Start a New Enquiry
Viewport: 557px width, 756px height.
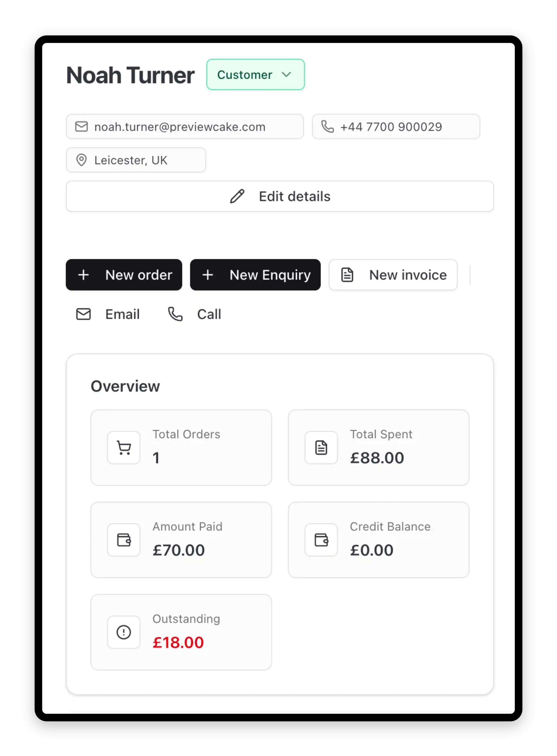coord(255,275)
